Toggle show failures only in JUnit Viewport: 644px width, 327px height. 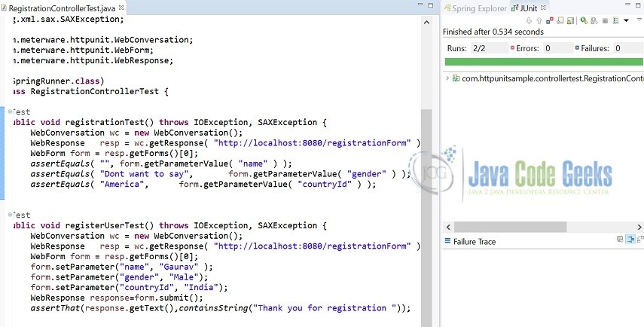[550, 20]
